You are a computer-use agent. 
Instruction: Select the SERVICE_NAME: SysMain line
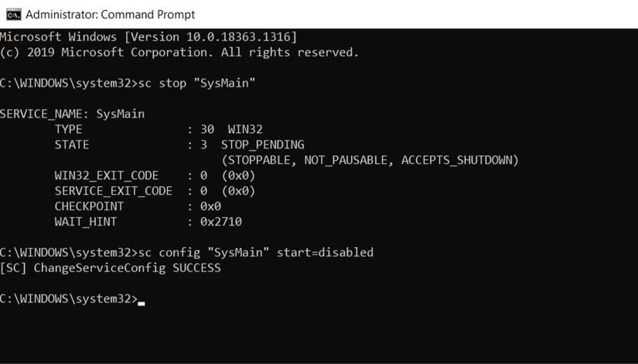(72, 114)
